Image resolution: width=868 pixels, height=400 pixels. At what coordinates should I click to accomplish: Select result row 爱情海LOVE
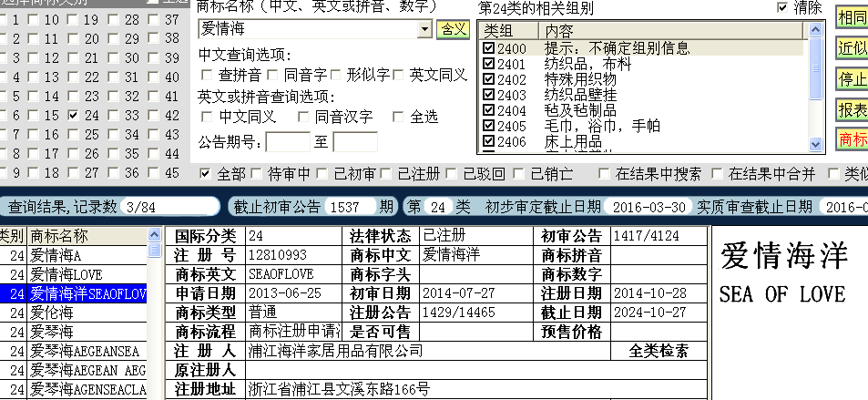tap(73, 275)
